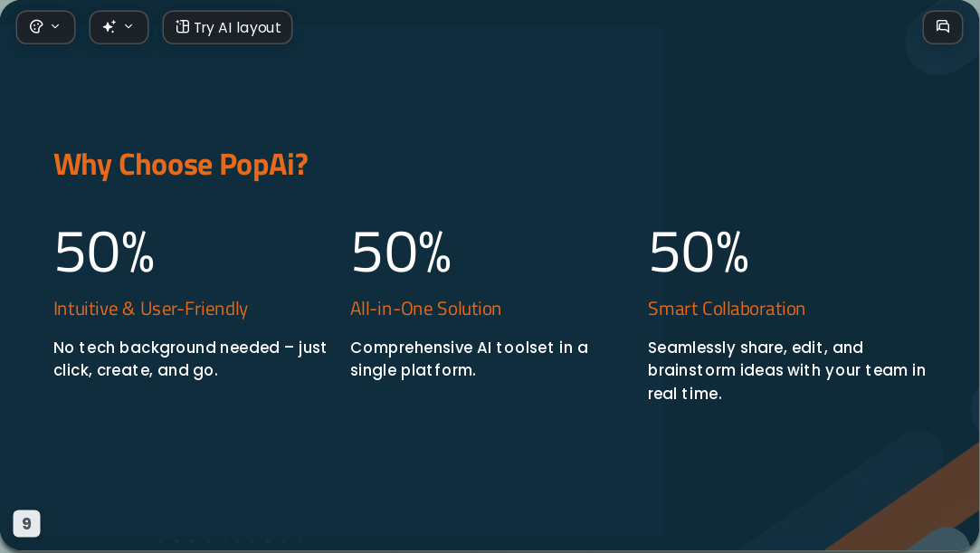The image size is (980, 553).
Task: Select the "Smart Collaboration" heading
Action: tap(727, 309)
